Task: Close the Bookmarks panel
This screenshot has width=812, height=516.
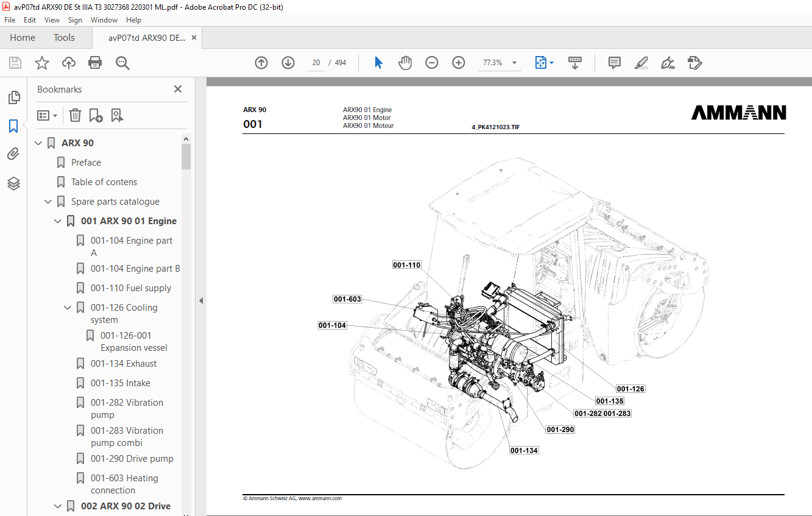Action: 178,89
